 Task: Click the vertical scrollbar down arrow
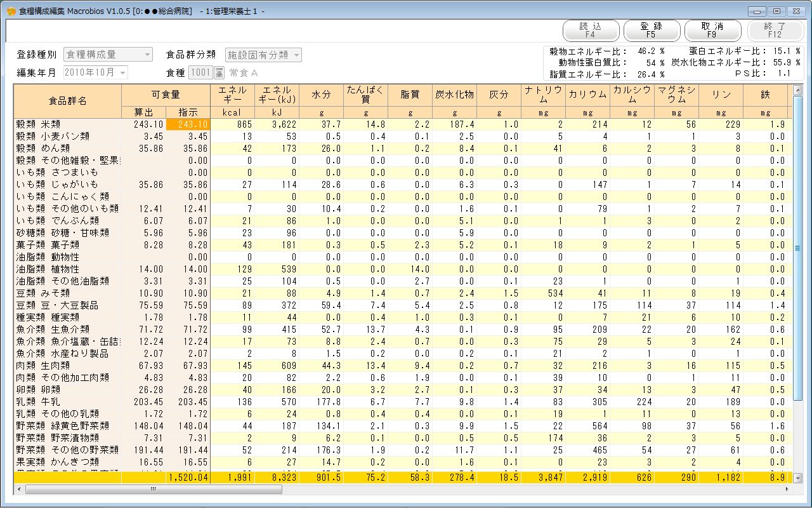(x=798, y=479)
